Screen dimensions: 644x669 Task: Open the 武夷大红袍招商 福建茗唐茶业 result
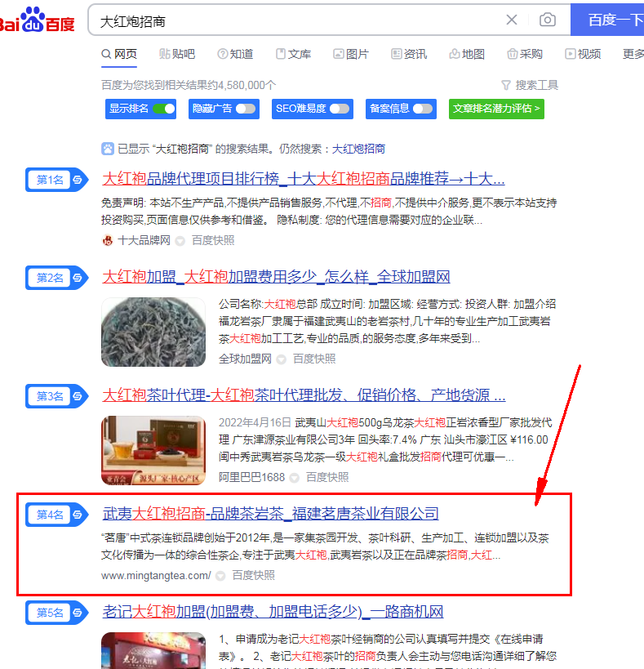(270, 514)
